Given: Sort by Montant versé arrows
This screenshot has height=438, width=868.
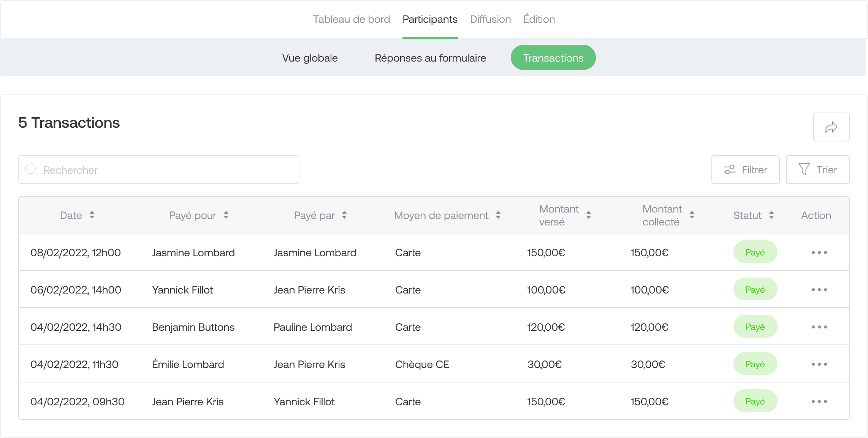Looking at the screenshot, I should (589, 215).
